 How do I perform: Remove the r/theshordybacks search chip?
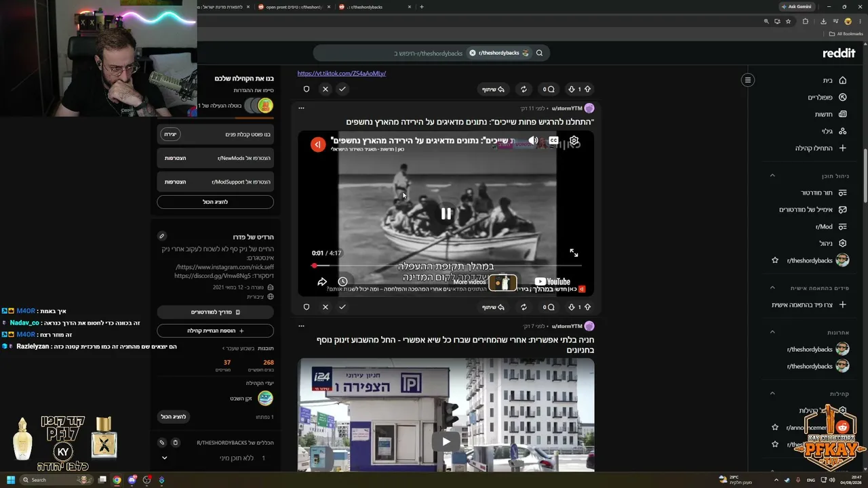tap(473, 53)
